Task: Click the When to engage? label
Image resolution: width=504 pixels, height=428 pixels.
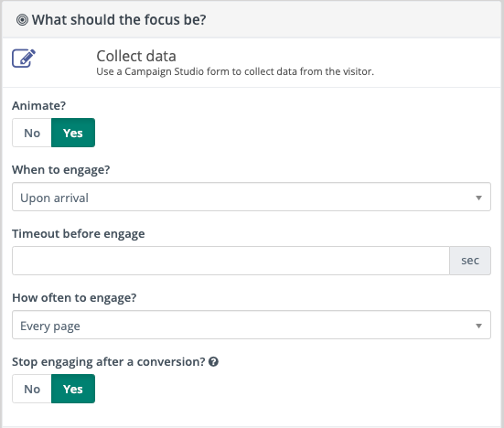Action: click(x=61, y=170)
